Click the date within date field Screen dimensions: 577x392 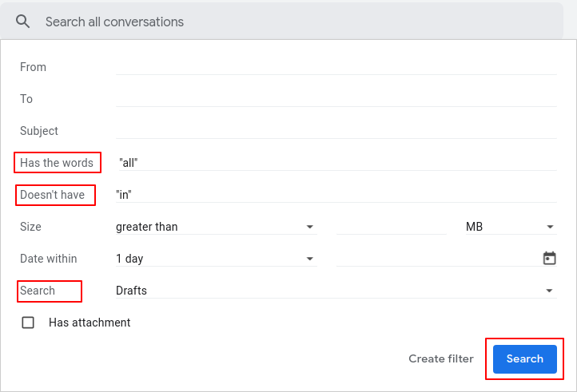click(436, 258)
